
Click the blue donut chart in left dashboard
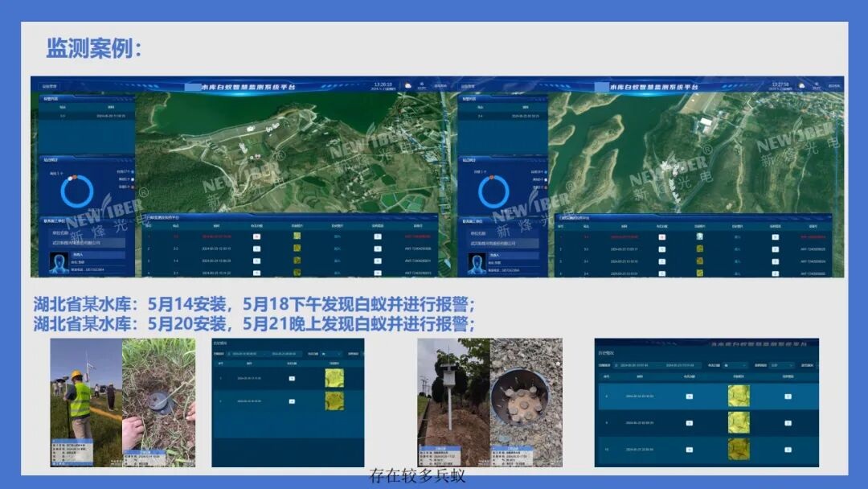(x=77, y=191)
